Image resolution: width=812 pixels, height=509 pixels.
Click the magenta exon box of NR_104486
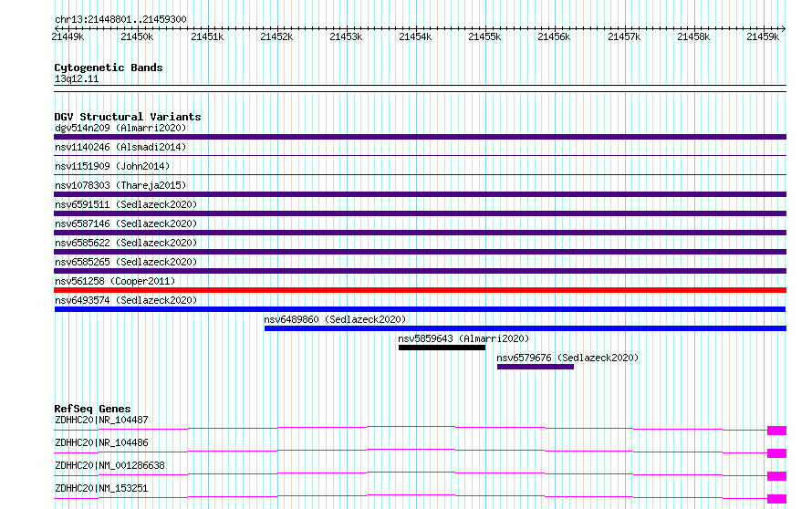[776, 453]
